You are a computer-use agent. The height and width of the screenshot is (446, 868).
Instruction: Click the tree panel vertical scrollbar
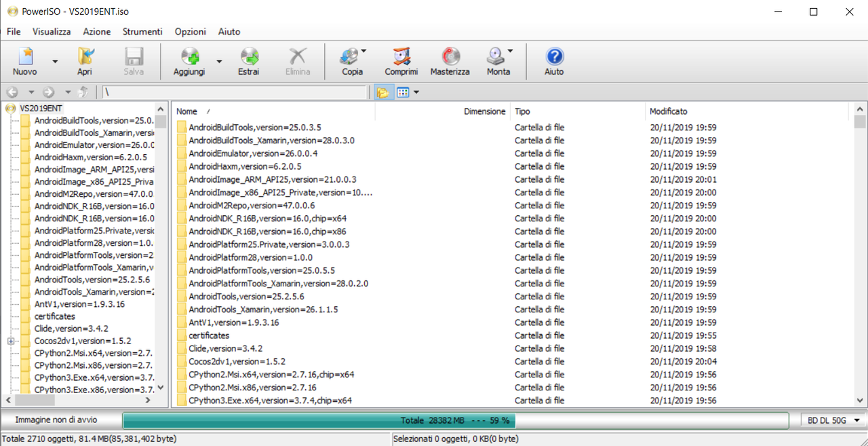pos(161,248)
